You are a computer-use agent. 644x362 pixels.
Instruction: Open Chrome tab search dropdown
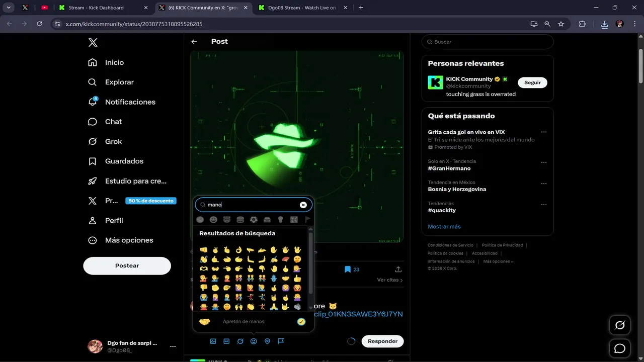tap(9, 8)
